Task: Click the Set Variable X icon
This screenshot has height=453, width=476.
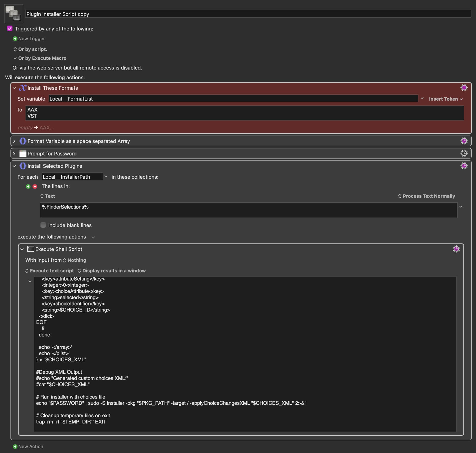Action: click(23, 88)
